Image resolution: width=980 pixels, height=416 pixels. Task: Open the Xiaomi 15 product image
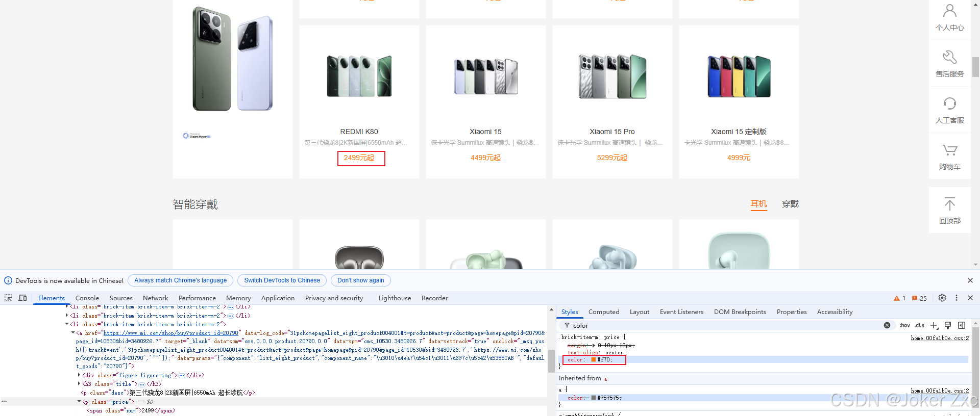pos(486,76)
